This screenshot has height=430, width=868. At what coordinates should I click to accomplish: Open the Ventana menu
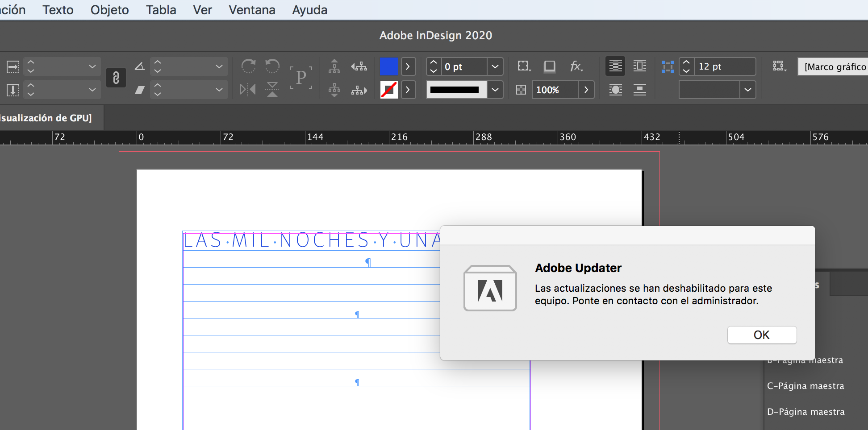tap(252, 10)
